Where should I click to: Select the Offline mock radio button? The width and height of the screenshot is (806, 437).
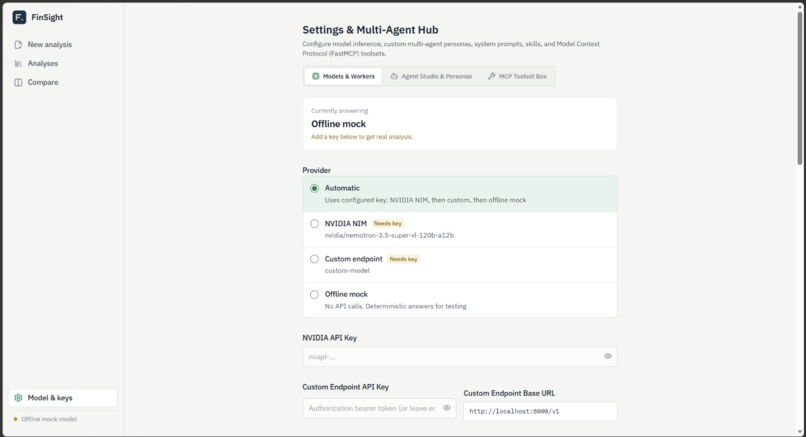point(314,295)
